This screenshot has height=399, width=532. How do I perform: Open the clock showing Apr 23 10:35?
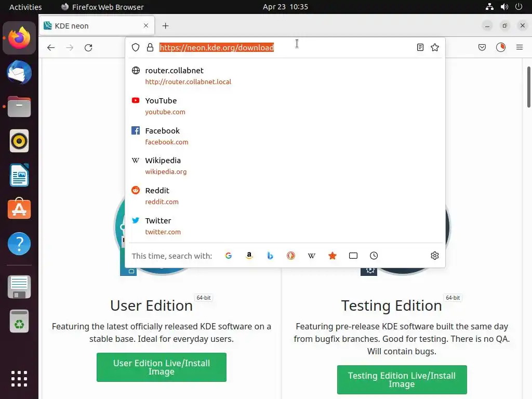pyautogui.click(x=285, y=7)
